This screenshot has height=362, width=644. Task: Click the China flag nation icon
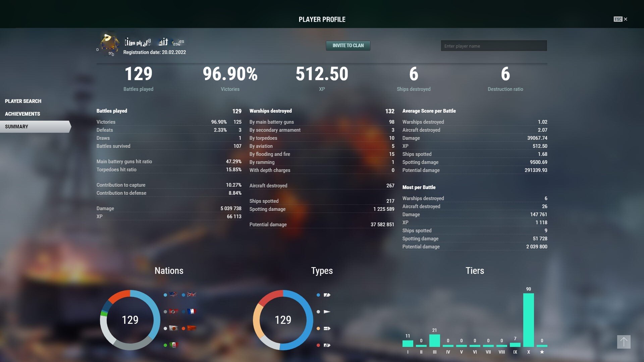point(192,328)
